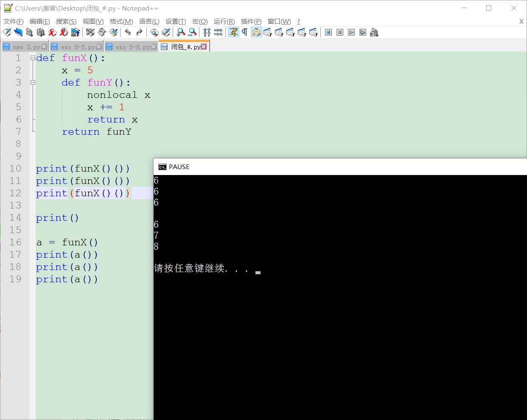Collapse the funX fold marker on line 1
The width and height of the screenshot is (527, 420).
33,58
